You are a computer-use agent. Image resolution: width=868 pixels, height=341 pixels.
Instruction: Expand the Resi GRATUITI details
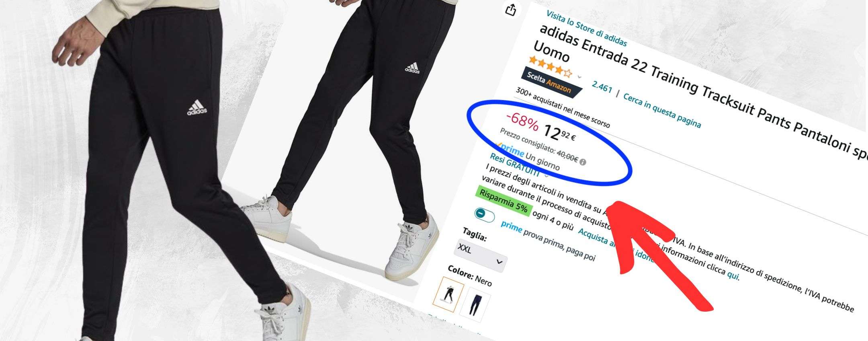(x=546, y=175)
